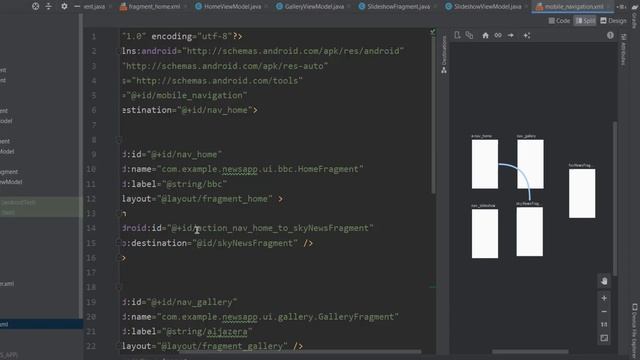Collapse the fold marker at line 18
Screen dimensions: 640x360
point(119,287)
